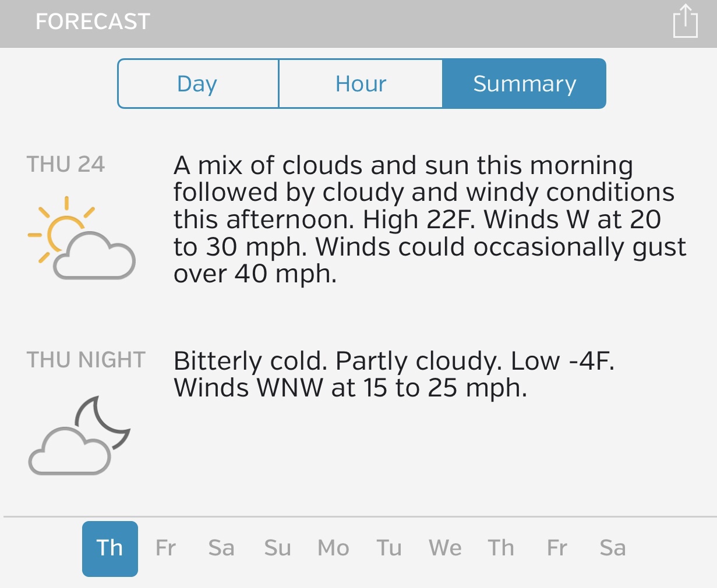
Task: Select the highlighted Th day button
Action: pos(110,548)
